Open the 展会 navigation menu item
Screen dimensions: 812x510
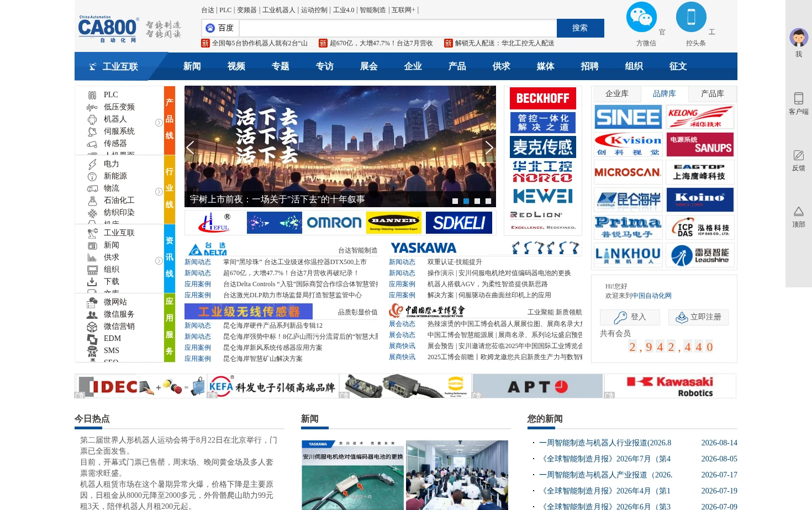coord(369,66)
